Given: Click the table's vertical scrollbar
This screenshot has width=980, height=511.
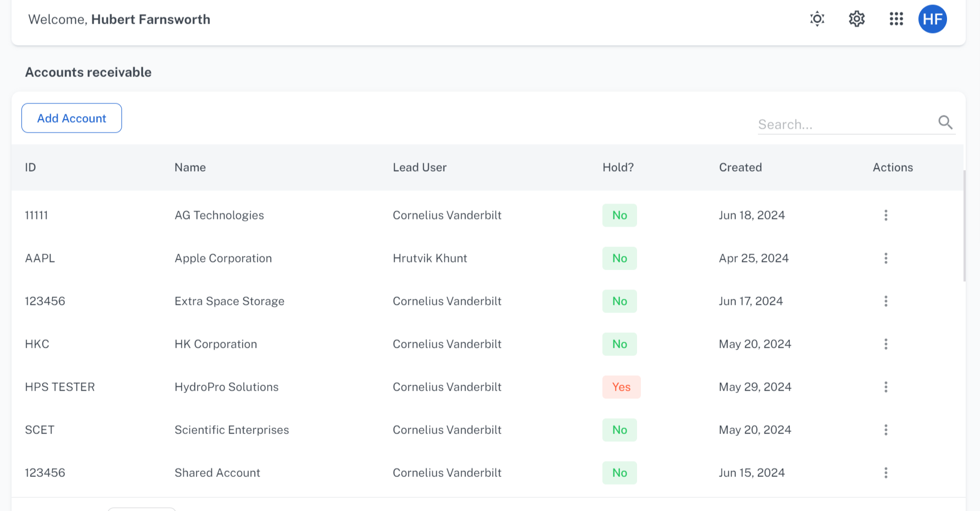Looking at the screenshot, I should [964, 226].
